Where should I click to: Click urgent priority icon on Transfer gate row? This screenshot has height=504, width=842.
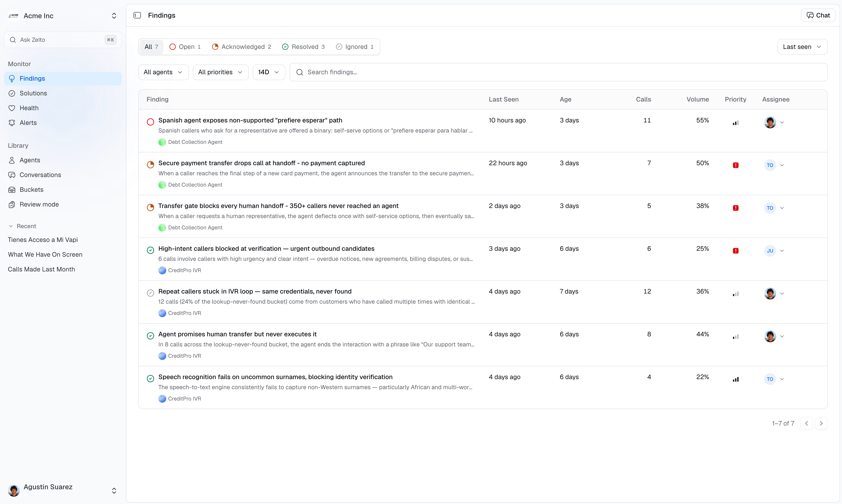click(x=736, y=208)
